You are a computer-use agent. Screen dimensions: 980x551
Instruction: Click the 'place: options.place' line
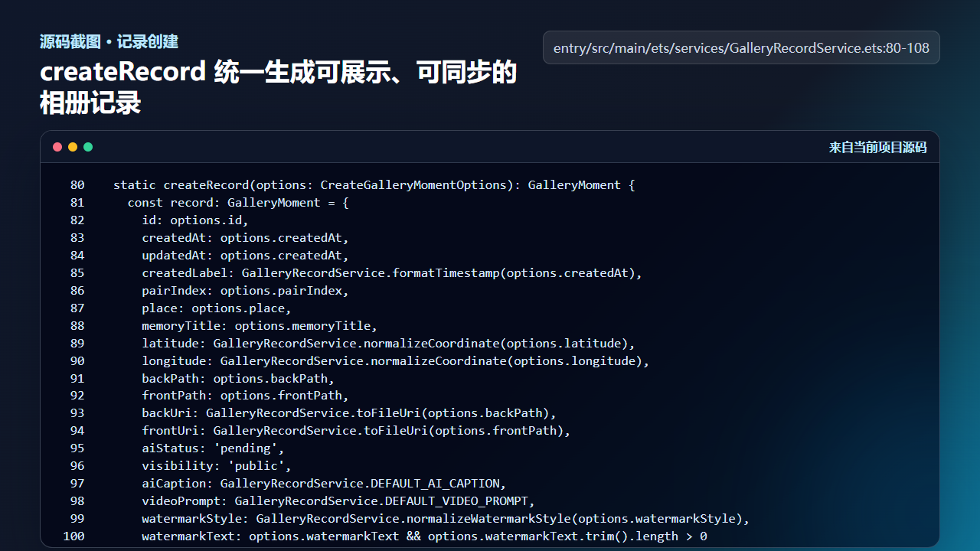point(217,308)
